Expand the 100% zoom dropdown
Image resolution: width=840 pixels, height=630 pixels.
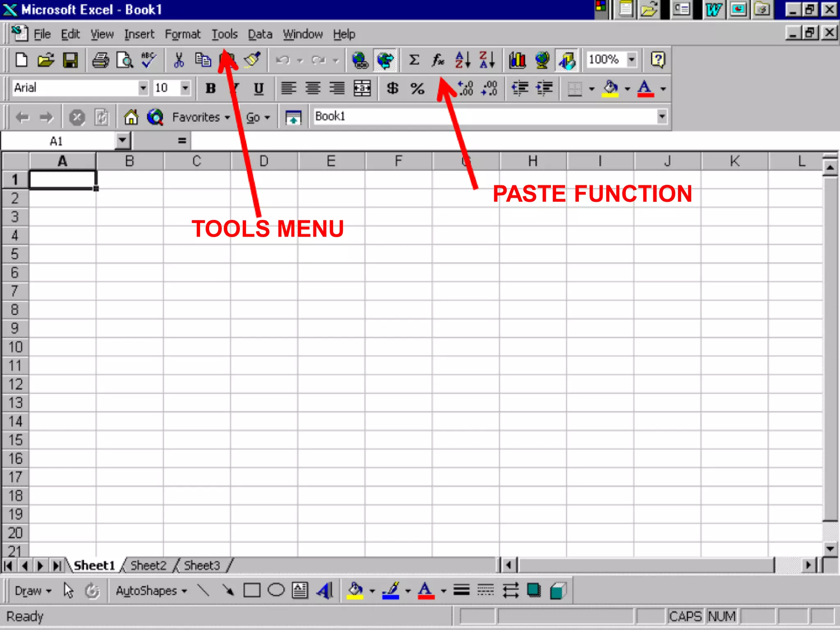pos(632,60)
